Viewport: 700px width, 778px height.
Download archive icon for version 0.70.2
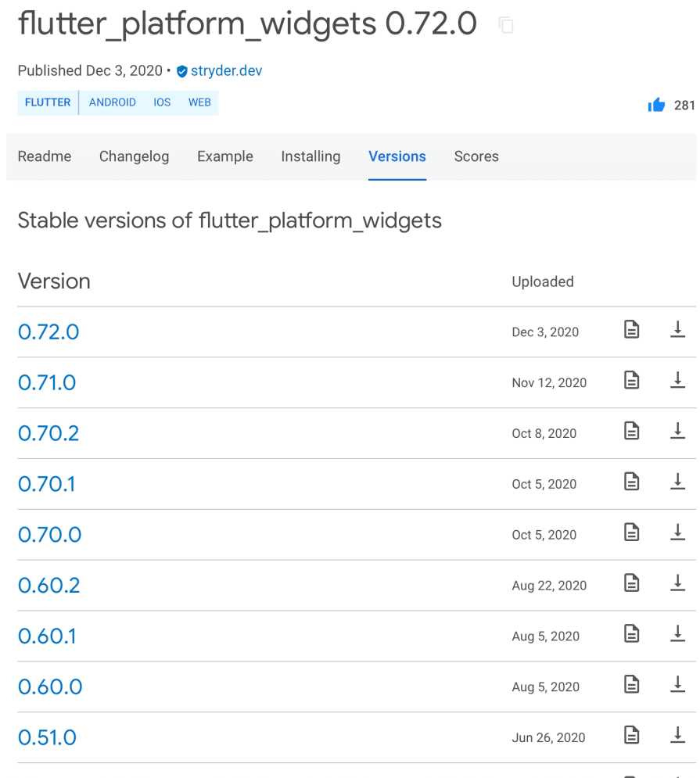click(x=677, y=431)
